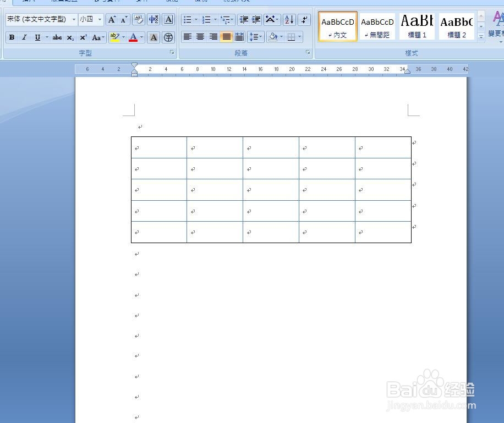Apply distributed alignment
This screenshot has width=504, height=423.
pos(239,37)
